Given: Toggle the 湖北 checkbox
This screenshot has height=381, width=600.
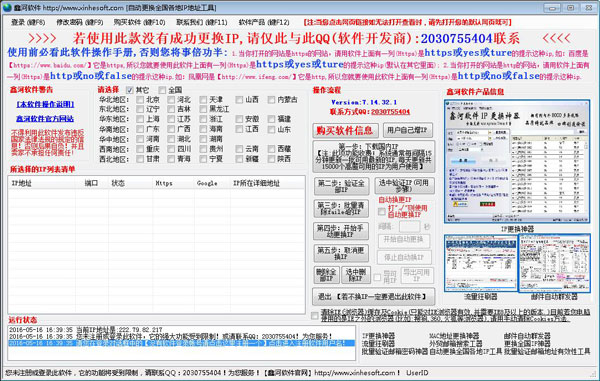Looking at the screenshot, I should [171, 139].
